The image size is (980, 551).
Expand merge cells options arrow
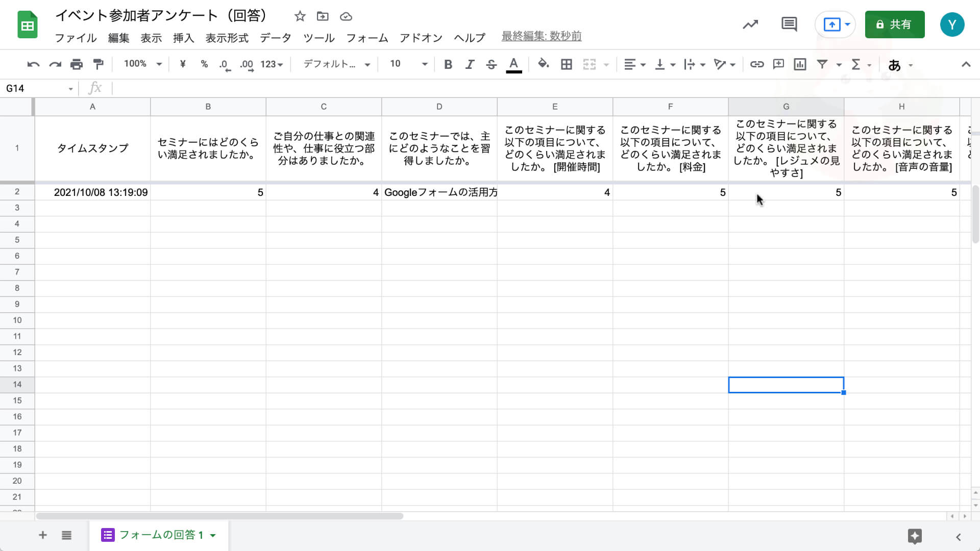pos(606,65)
